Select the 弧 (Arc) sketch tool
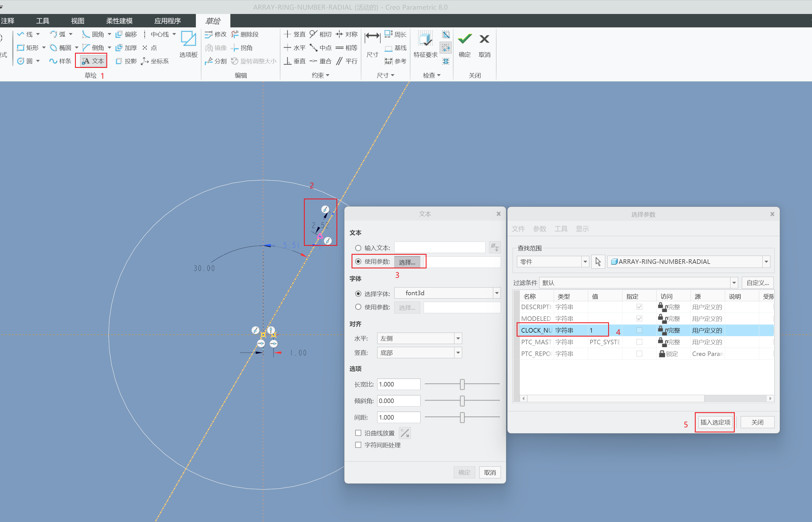 click(58, 34)
